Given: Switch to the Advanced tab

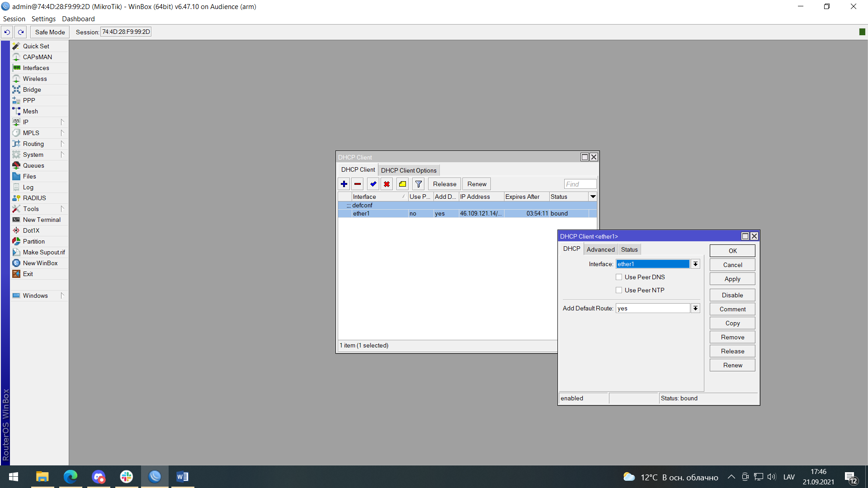Looking at the screenshot, I should [x=600, y=249].
